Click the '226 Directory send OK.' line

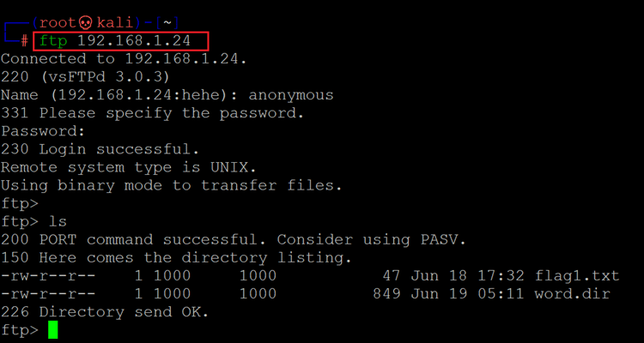pos(105,312)
